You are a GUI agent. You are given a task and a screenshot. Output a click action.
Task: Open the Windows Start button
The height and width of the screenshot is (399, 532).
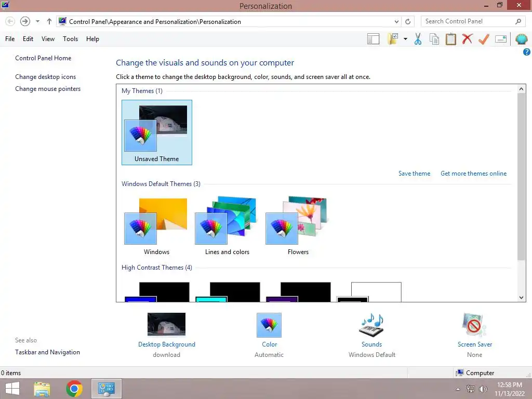pos(12,389)
